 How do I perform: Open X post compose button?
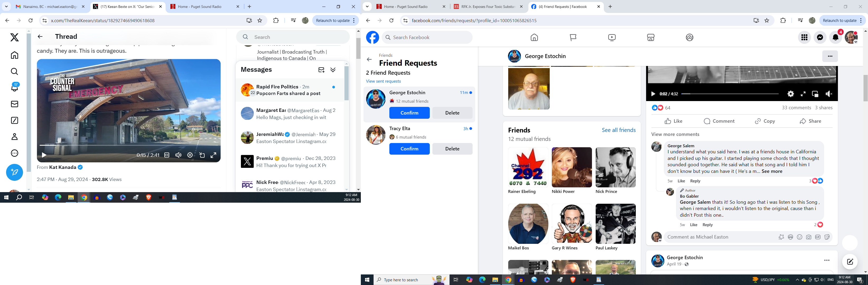[15, 172]
